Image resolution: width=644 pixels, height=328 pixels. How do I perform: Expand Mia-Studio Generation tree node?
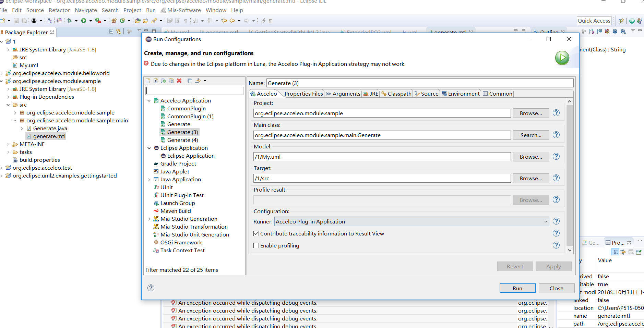coord(149,219)
